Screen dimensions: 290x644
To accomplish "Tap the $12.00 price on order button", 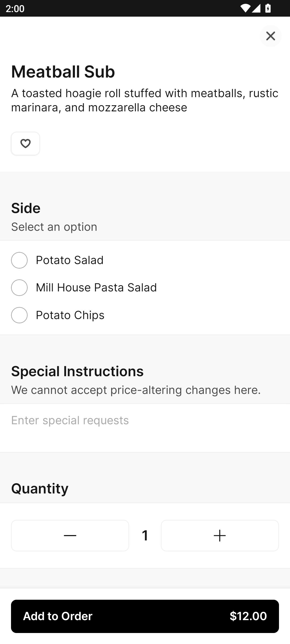I will point(248,616).
